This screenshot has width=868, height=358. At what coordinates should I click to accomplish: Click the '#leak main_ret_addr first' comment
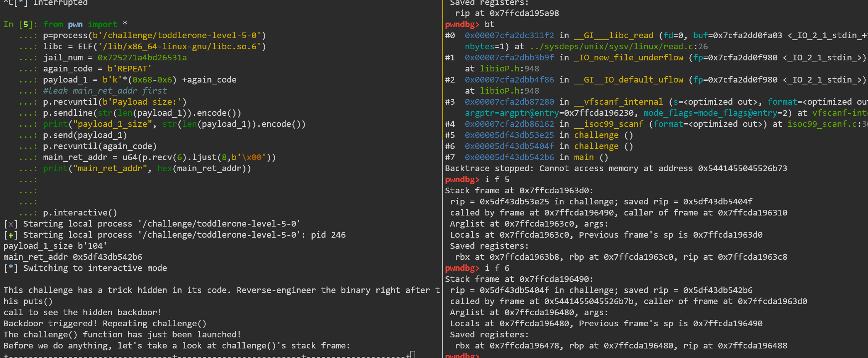point(105,91)
